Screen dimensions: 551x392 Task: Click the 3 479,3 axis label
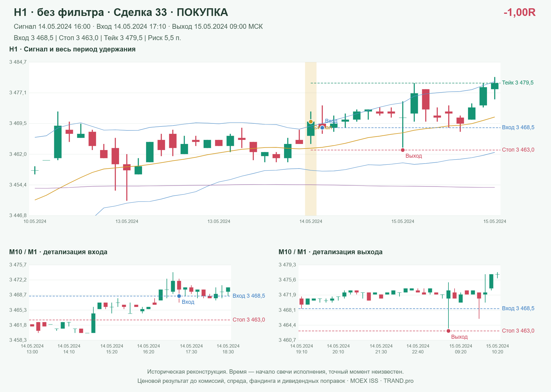(287, 265)
